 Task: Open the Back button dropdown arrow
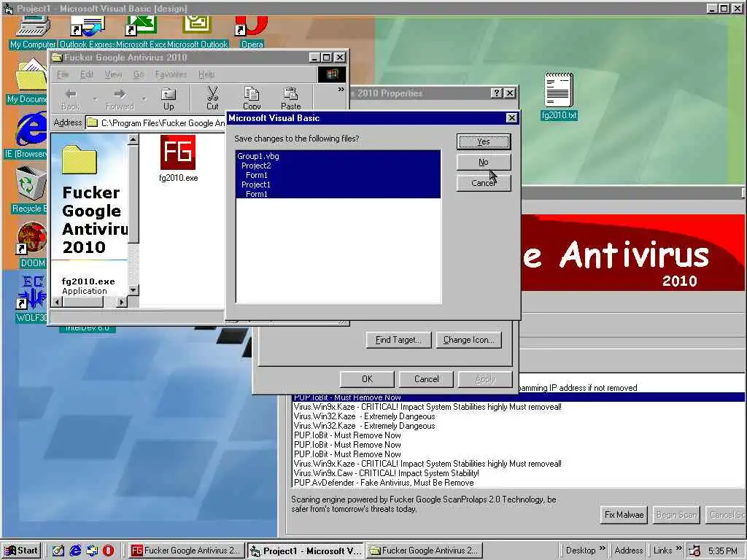click(95, 98)
